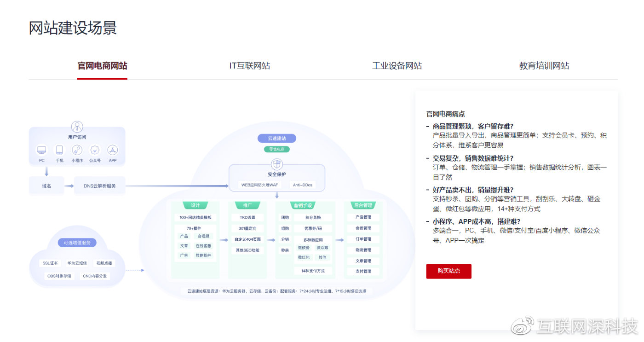This screenshot has width=644, height=342.
Task: Click the 可选增值服务 pill label
Action: pyautogui.click(x=77, y=243)
